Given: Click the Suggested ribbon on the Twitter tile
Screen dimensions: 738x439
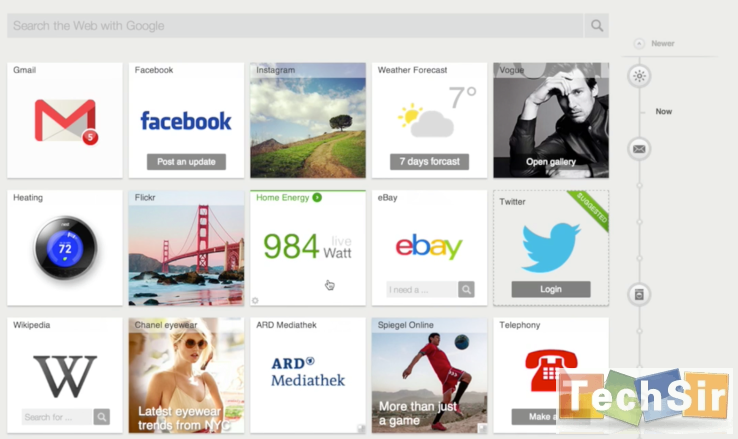Looking at the screenshot, I should pyautogui.click(x=590, y=209).
